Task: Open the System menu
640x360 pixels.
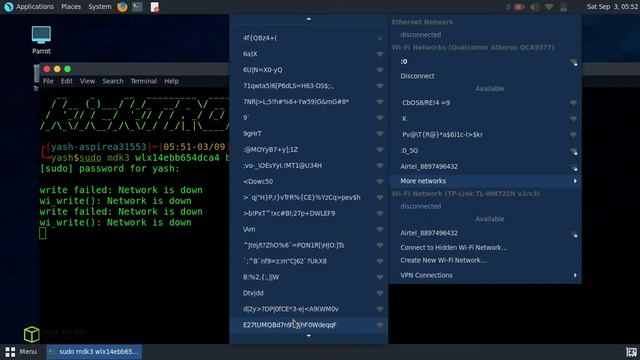Action: (100, 7)
